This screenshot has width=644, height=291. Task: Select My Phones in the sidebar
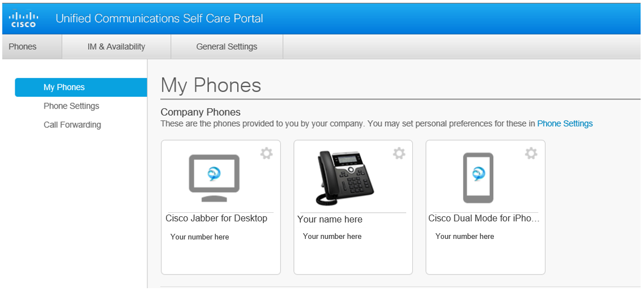pos(64,87)
